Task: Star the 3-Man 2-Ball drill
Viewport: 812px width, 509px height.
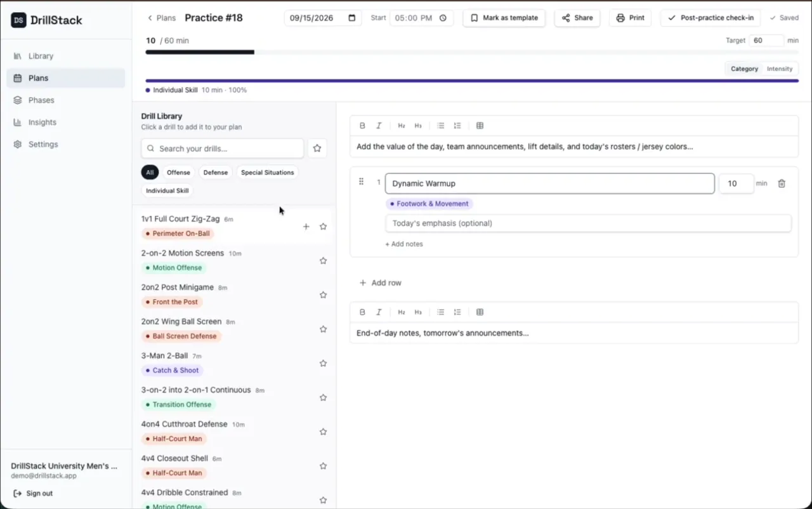Action: click(x=323, y=364)
